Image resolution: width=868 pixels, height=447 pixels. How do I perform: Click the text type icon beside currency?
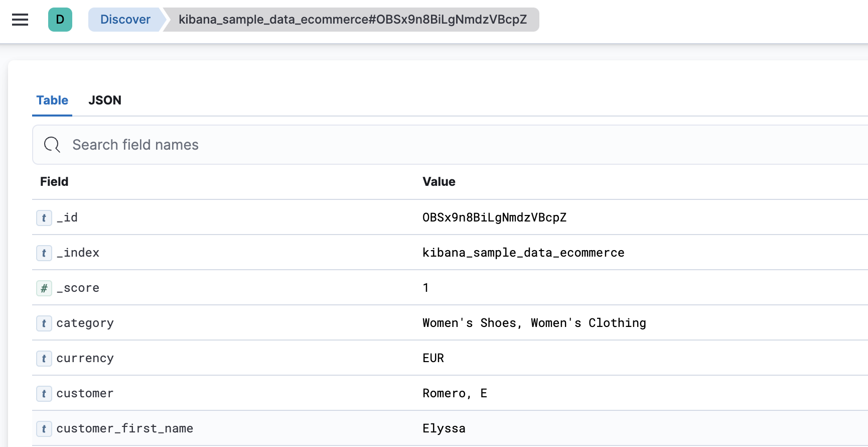click(x=44, y=359)
